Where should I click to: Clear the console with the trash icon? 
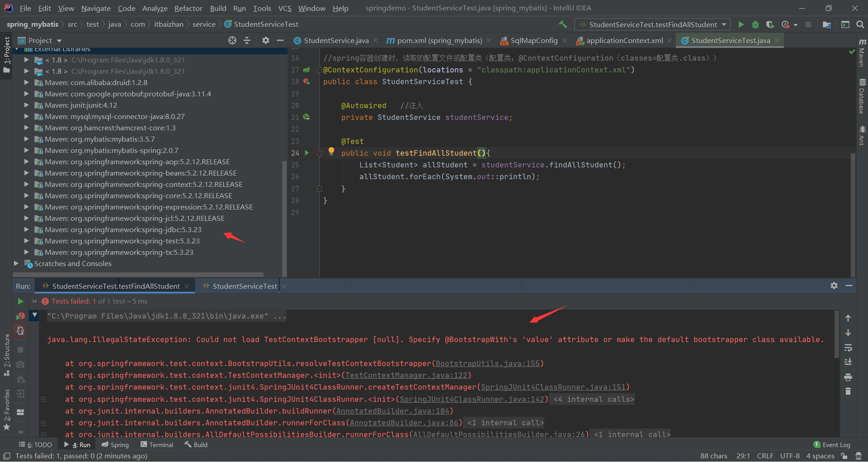tap(848, 391)
